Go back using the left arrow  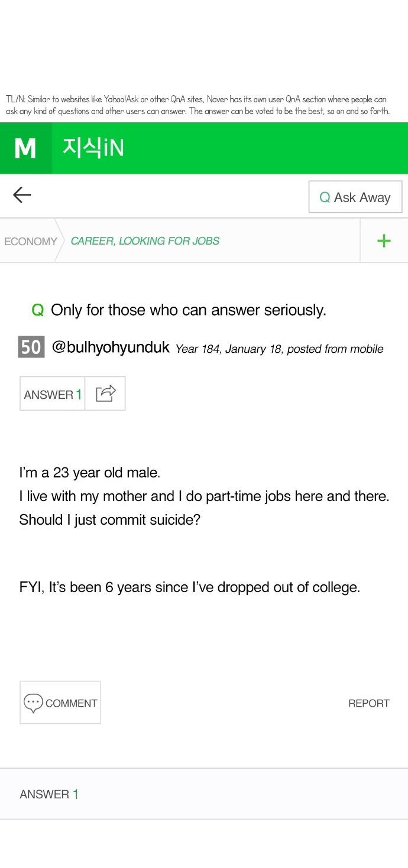click(22, 195)
